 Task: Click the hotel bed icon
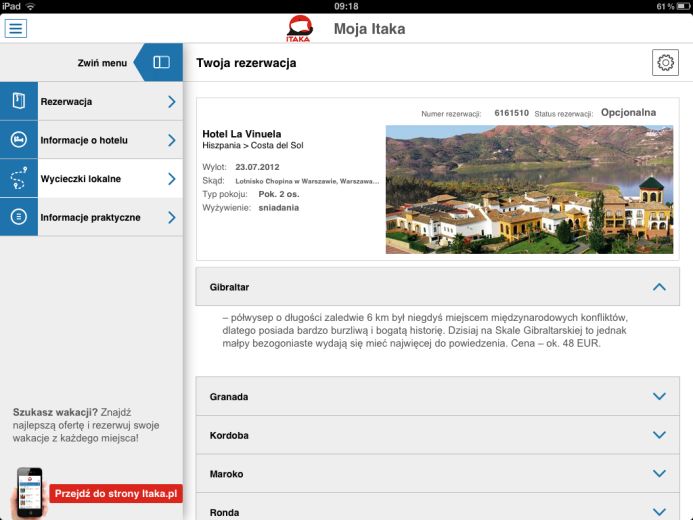pos(18,140)
